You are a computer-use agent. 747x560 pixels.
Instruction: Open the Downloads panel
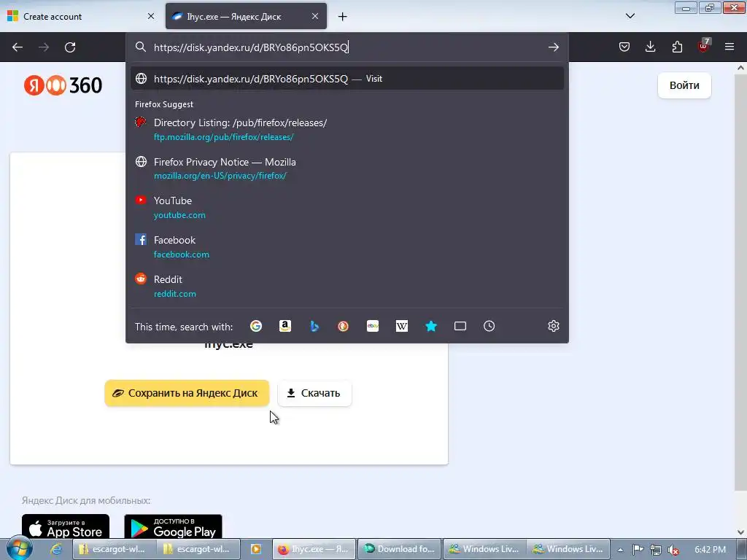point(650,47)
